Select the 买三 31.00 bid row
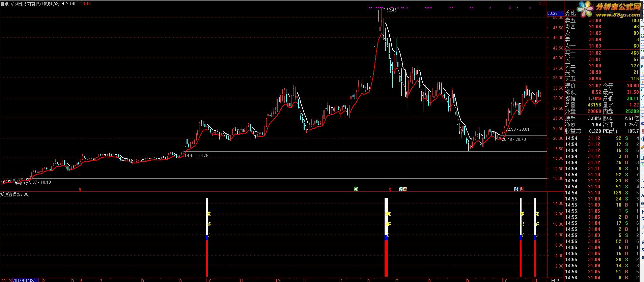Viewport: 644px width, 282px height. pyautogui.click(x=602, y=66)
